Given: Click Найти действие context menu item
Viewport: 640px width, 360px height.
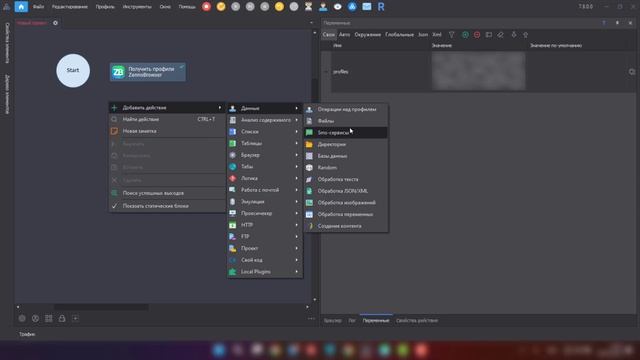Looking at the screenshot, I should [x=167, y=119].
